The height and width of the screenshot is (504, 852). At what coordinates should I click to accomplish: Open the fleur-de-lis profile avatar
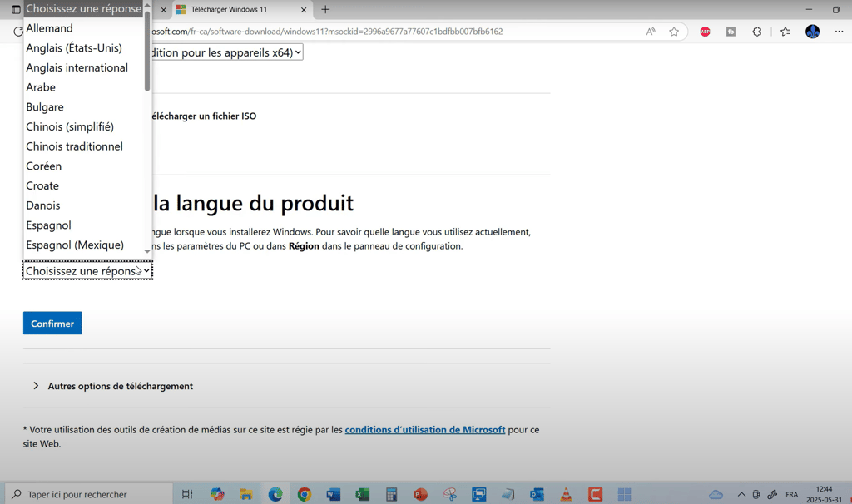click(812, 32)
